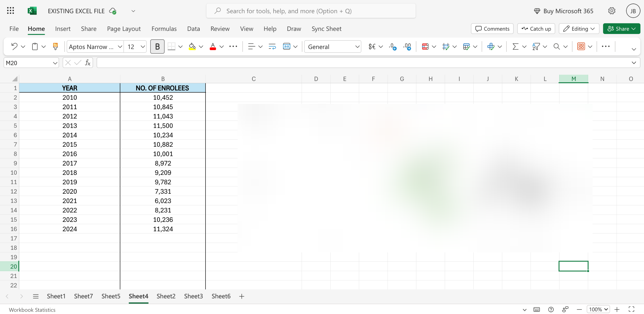Click the Format Painter brush icon
Screen dimensions: 644x314
pos(55,47)
